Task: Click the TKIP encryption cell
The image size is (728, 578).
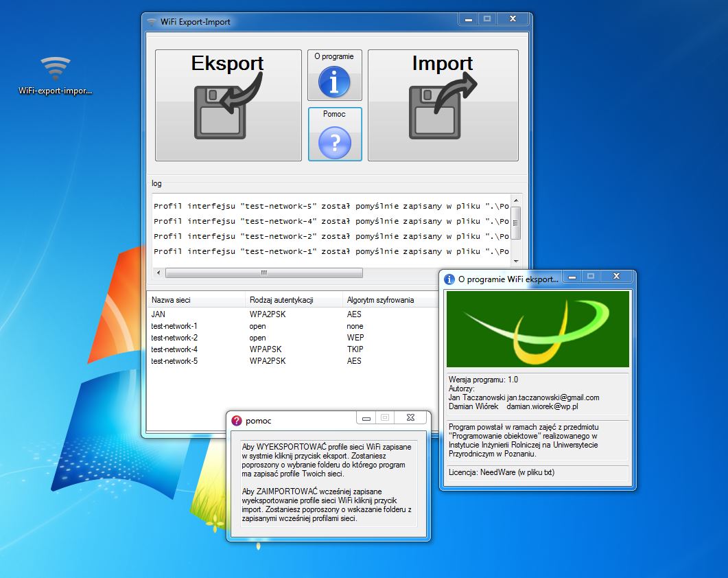Action: 355,349
